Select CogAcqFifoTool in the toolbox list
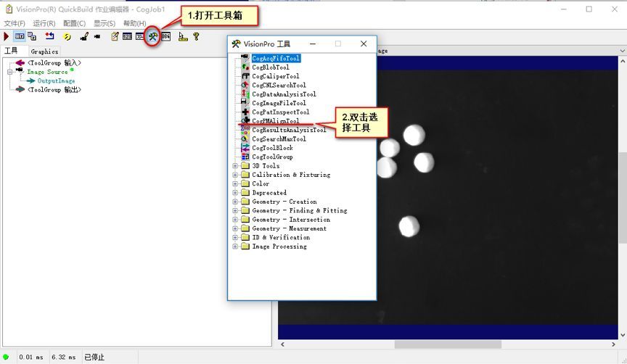The image size is (627, 364). tap(276, 58)
